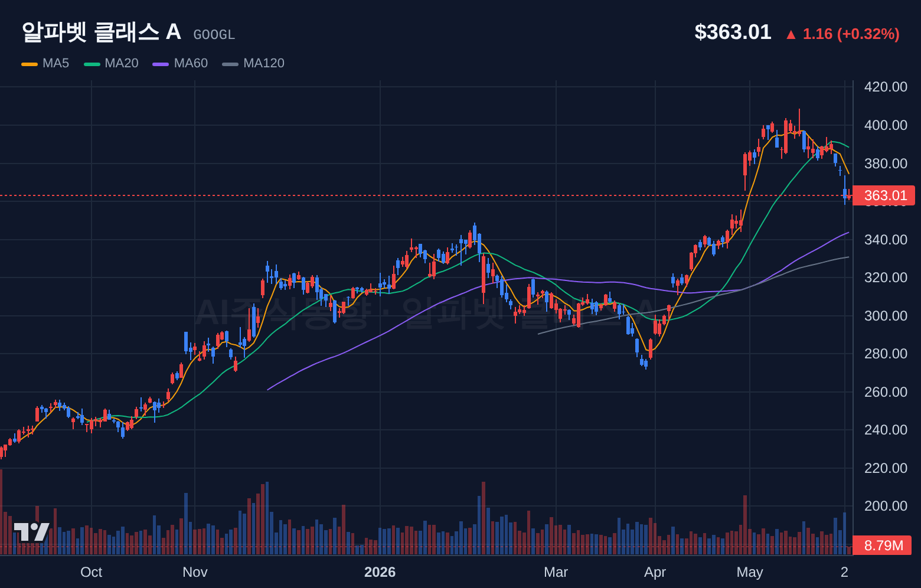Image resolution: width=921 pixels, height=588 pixels.
Task: Toggle the MA60 purple legend item
Action: (181, 63)
